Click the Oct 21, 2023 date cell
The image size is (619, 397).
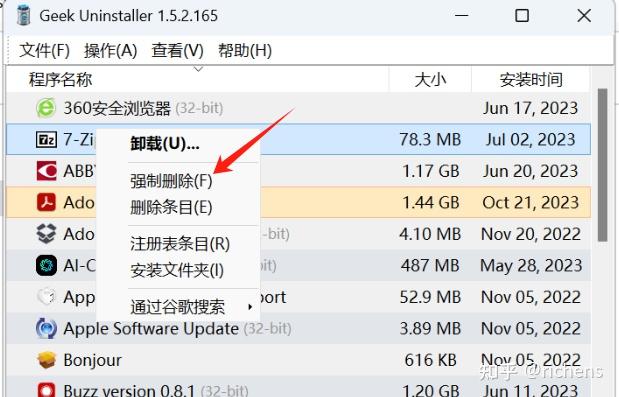coord(531,202)
